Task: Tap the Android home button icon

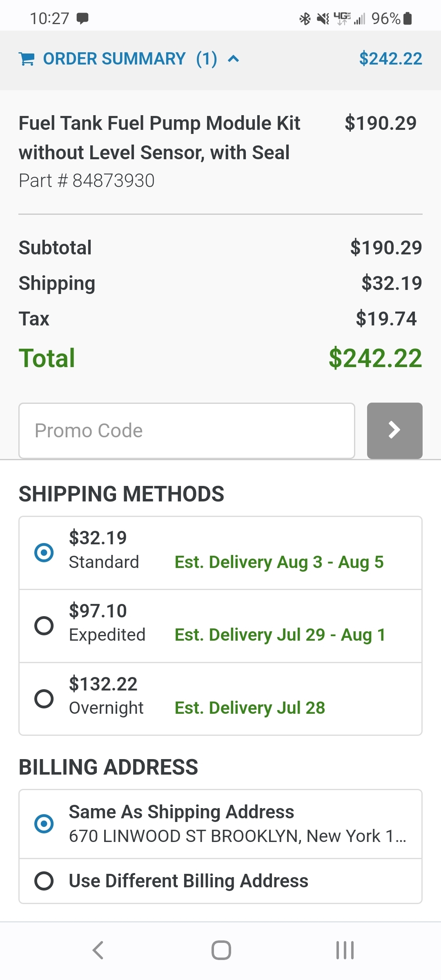Action: [221, 950]
